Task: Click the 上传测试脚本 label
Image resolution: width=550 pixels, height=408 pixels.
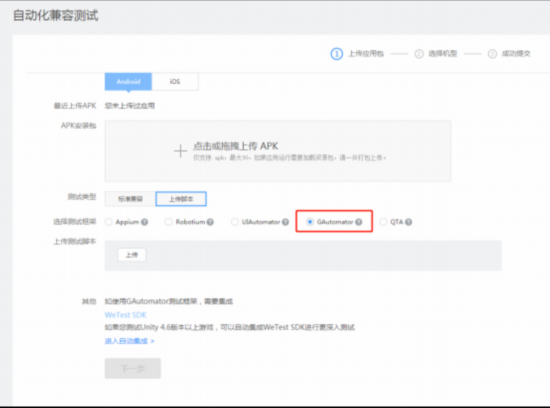Action: tap(75, 241)
